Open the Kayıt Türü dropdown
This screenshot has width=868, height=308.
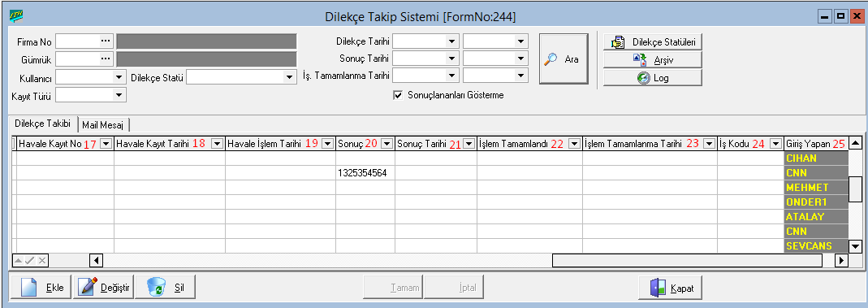coord(119,95)
